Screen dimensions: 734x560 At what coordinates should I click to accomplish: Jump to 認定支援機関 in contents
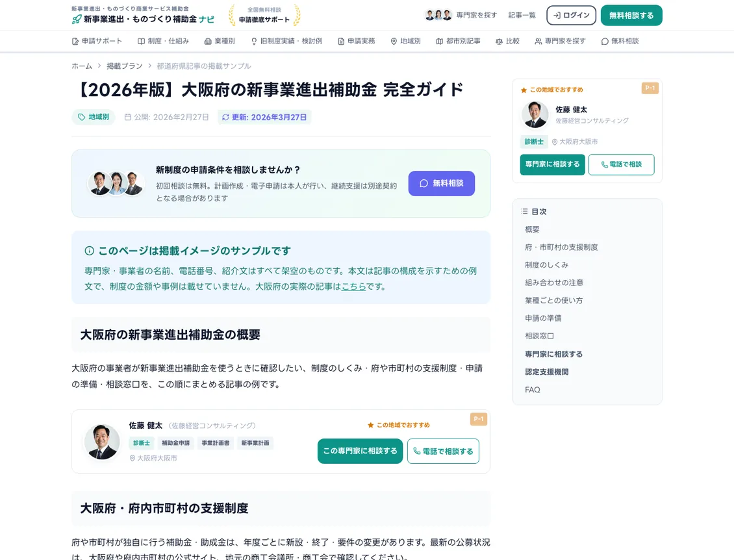[x=547, y=372]
